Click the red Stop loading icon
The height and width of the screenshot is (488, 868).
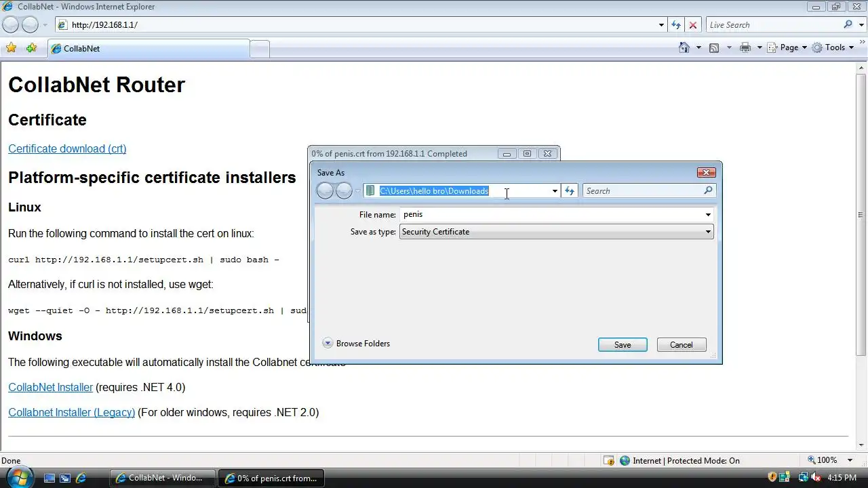[693, 25]
